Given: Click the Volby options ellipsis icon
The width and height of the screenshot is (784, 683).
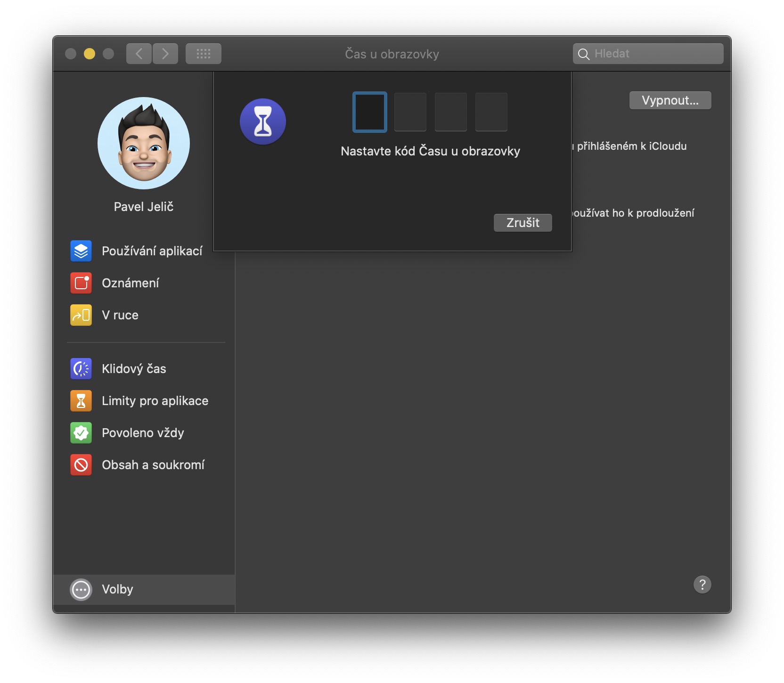Looking at the screenshot, I should 81,589.
